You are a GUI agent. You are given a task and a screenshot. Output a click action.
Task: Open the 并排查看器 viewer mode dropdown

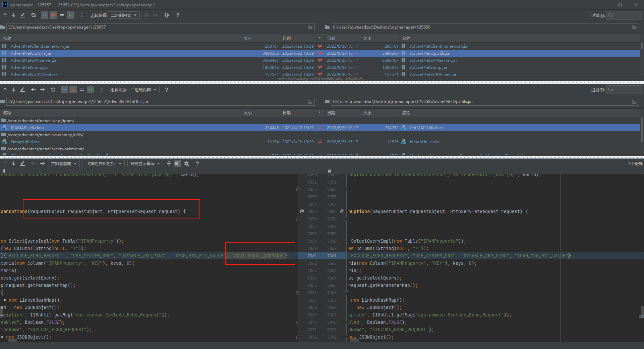click(x=64, y=163)
